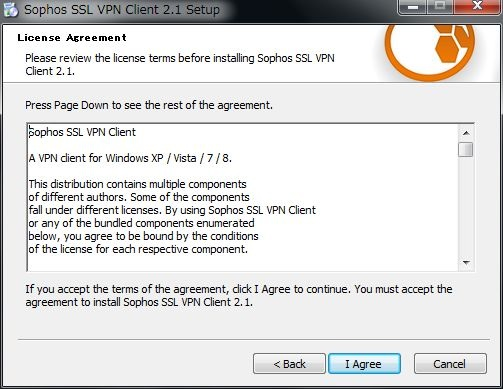
Task: Click the scrollbar track below the thumb
Action: (x=466, y=206)
